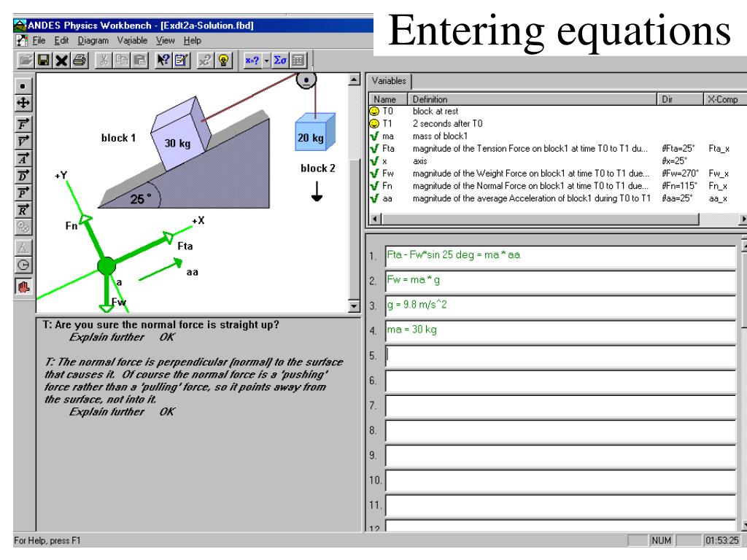Screen dimensions: 747x560
Task: Click the Open file toolbar icon
Action: (26, 61)
